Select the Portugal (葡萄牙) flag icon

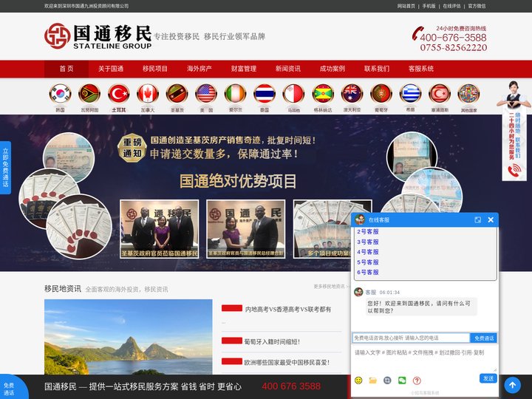click(x=381, y=94)
